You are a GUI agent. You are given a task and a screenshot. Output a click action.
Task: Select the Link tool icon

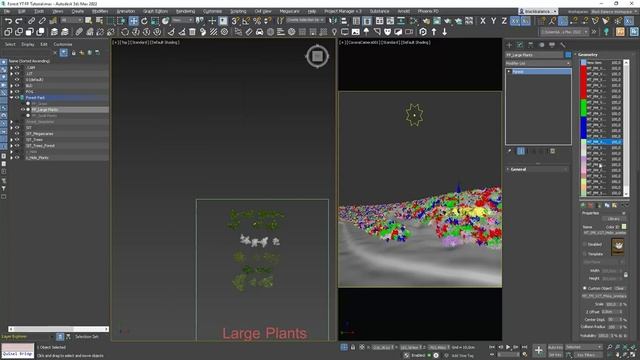coord(31,20)
